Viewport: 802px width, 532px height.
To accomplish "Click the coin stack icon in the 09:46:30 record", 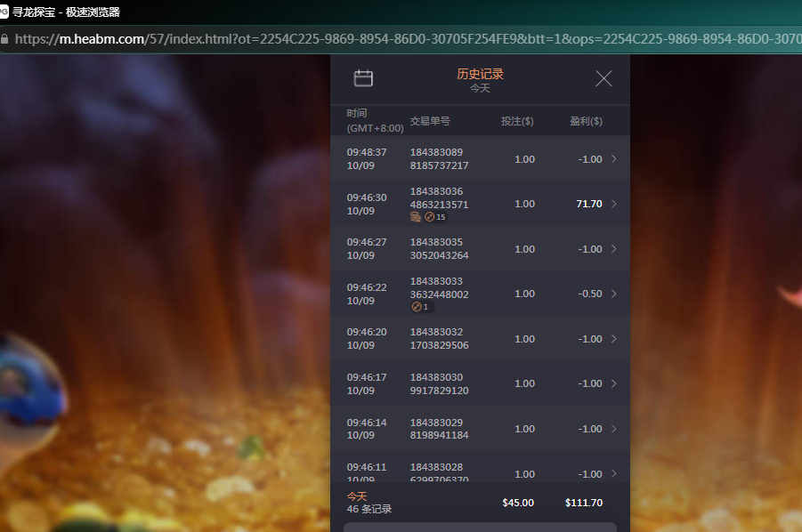I will point(416,217).
